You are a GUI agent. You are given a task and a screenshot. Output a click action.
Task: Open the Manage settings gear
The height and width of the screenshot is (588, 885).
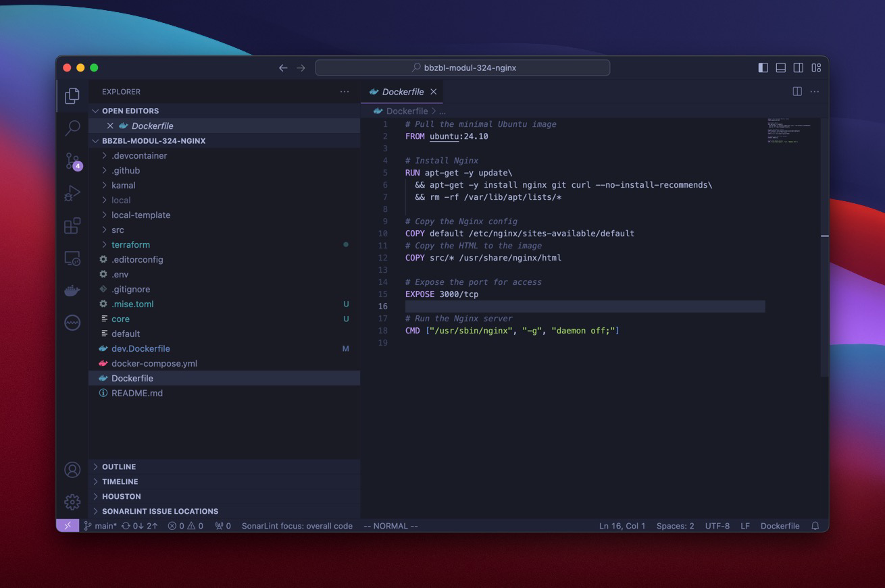pos(72,502)
